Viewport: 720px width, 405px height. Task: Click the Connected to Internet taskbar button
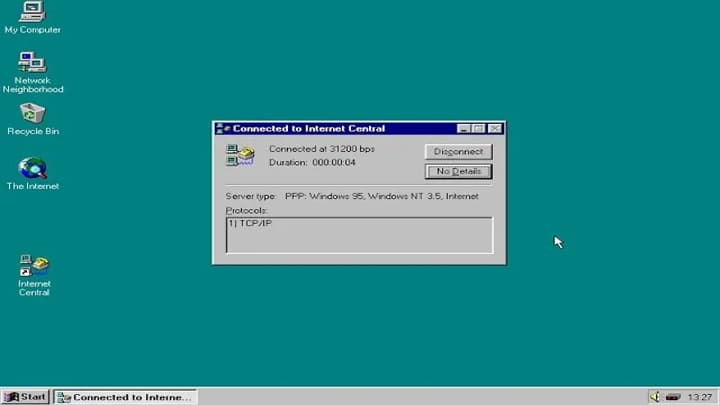pos(125,397)
